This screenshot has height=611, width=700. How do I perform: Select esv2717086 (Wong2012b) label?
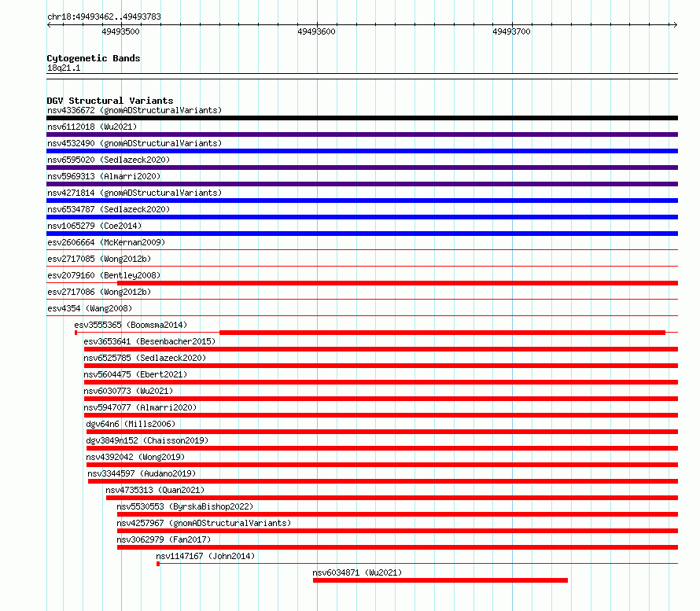99,292
